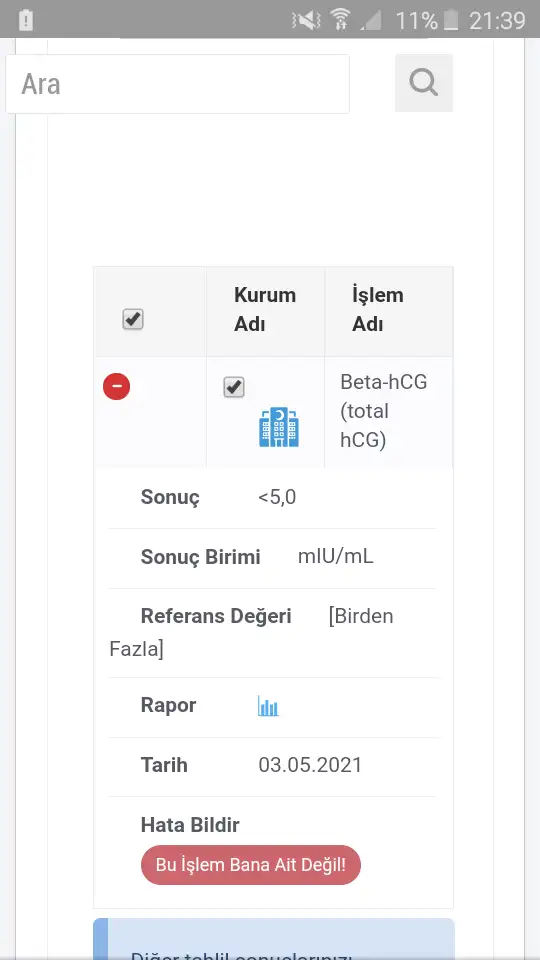Tap the battery warning icon in status bar
This screenshot has height=960, width=540.
tap(25, 21)
